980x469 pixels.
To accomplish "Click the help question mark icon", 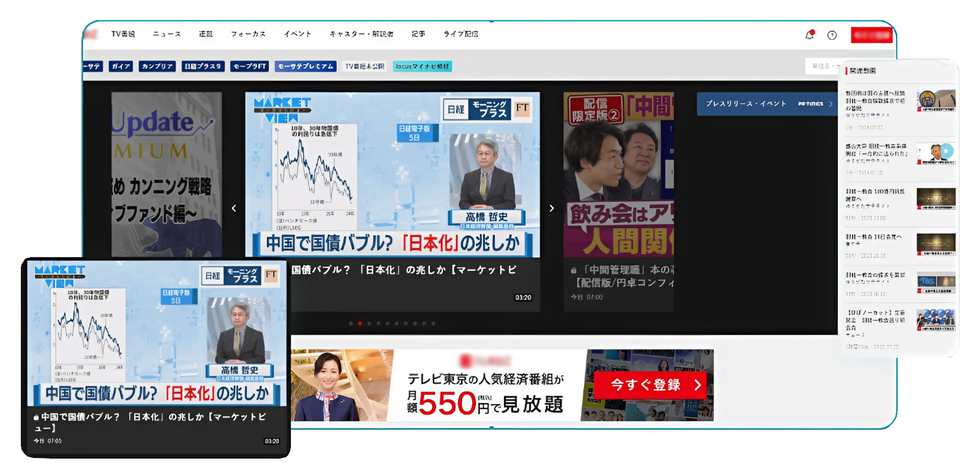I will click(832, 36).
